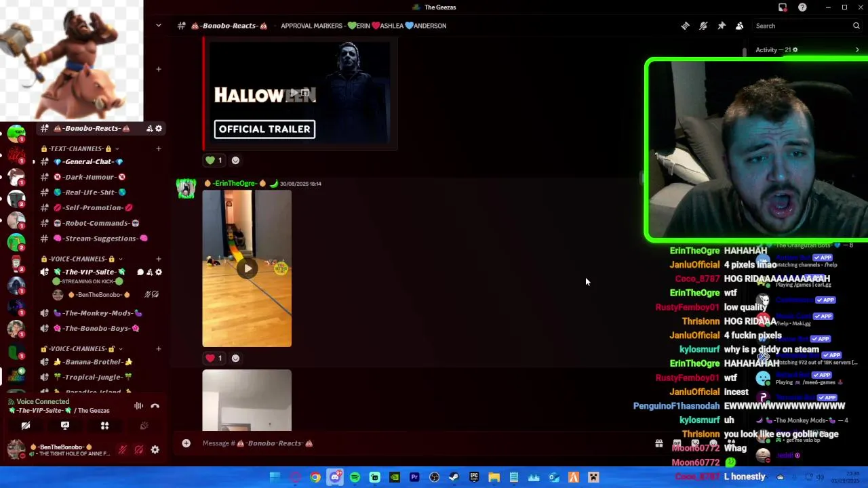Edit The-VIP-Suite channel settings gear
The image size is (868, 488).
[x=159, y=272]
